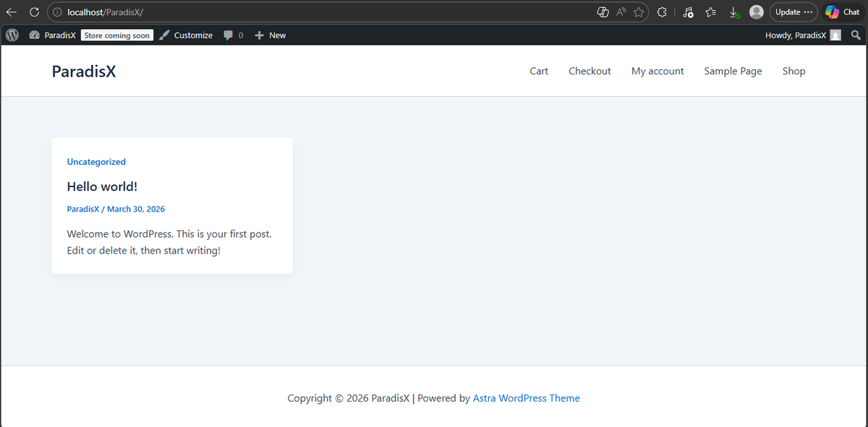View site information icon in address bar
The image size is (868, 427).
coord(58,12)
